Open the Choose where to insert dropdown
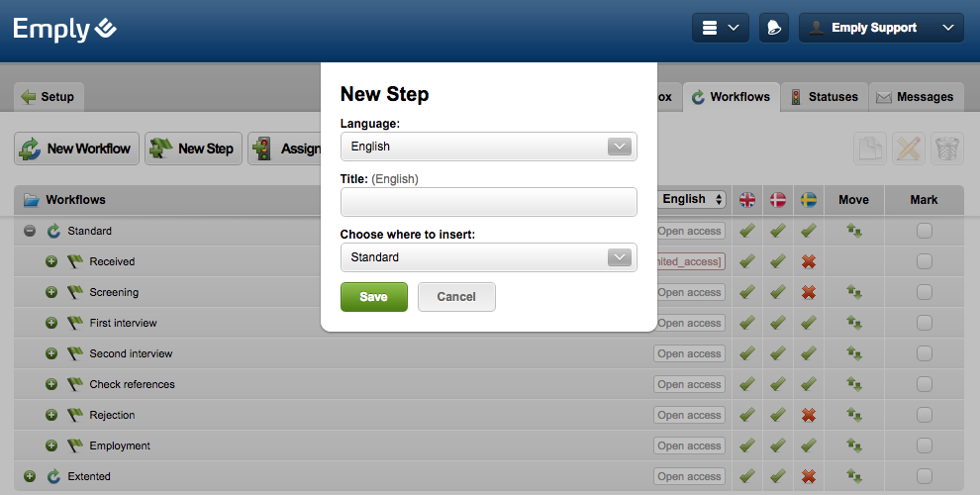 [x=488, y=257]
